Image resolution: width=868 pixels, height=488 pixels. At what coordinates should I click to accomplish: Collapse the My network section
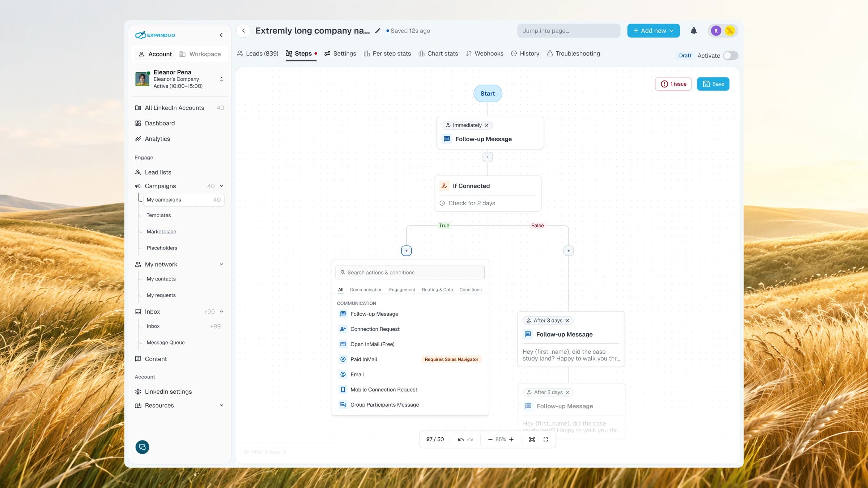221,265
